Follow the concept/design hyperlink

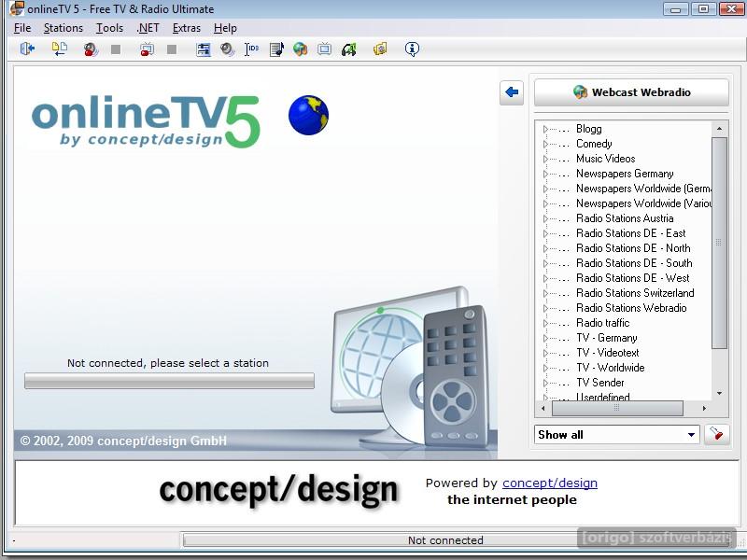coord(550,483)
